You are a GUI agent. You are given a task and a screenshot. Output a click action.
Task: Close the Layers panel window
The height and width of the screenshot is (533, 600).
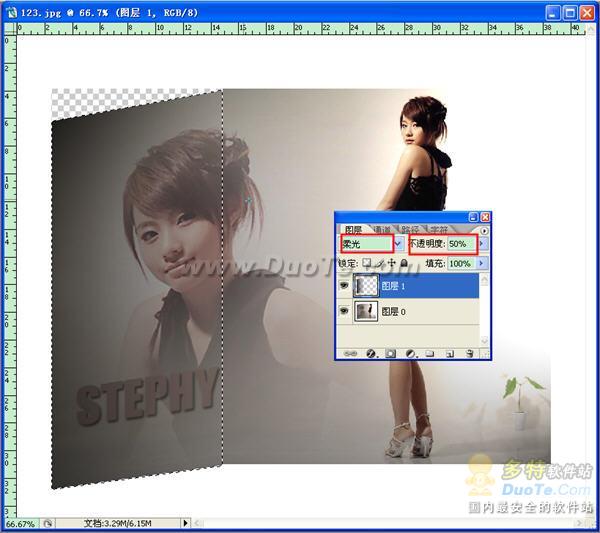485,217
